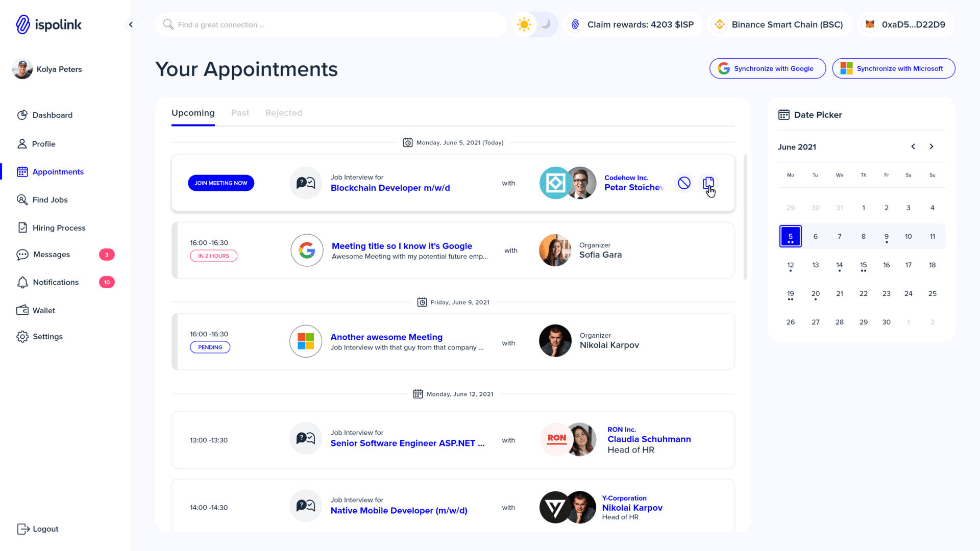Click Claim rewards: 4203 $ISP
This screenshot has height=551, width=980.
(x=633, y=24)
